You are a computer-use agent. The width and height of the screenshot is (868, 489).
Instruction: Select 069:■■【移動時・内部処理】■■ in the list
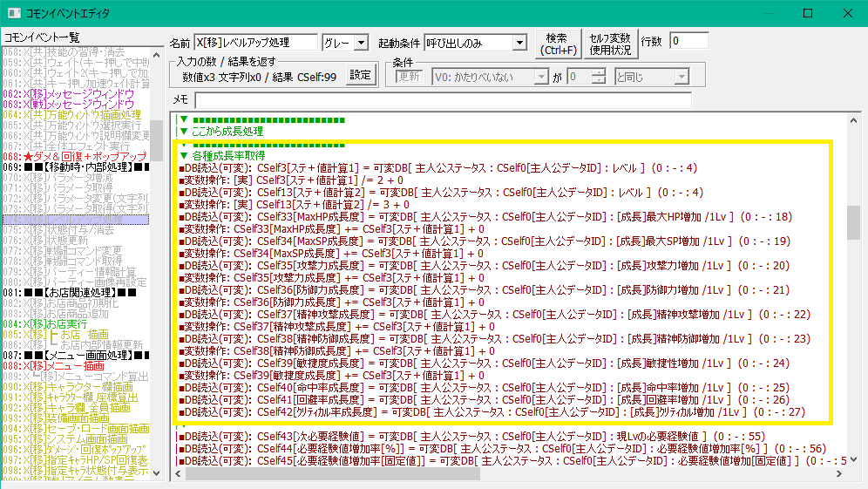[76, 167]
